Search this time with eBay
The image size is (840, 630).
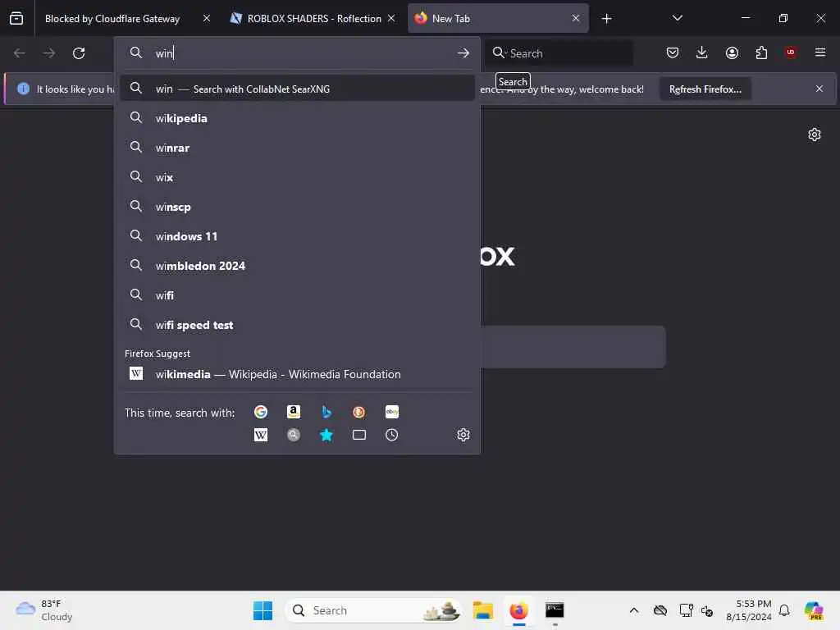tap(391, 412)
